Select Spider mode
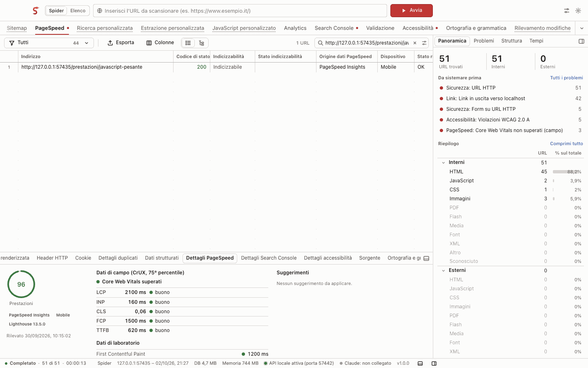Image resolution: width=588 pixels, height=368 pixels. 56,11
